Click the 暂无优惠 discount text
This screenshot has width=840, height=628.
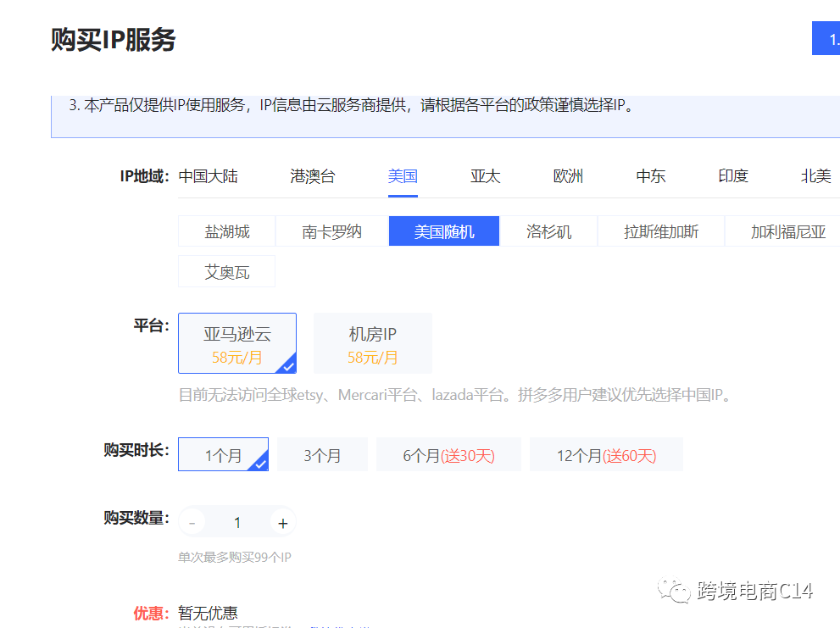208,613
